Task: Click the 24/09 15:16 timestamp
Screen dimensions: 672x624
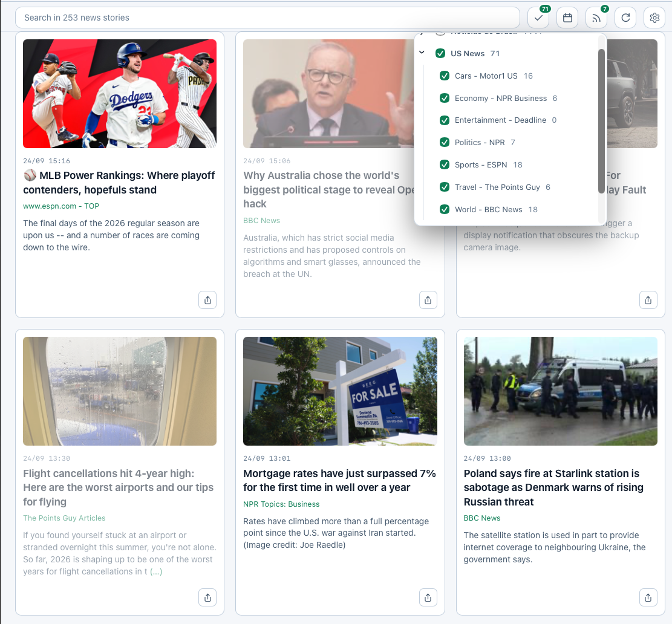Action: 47,161
